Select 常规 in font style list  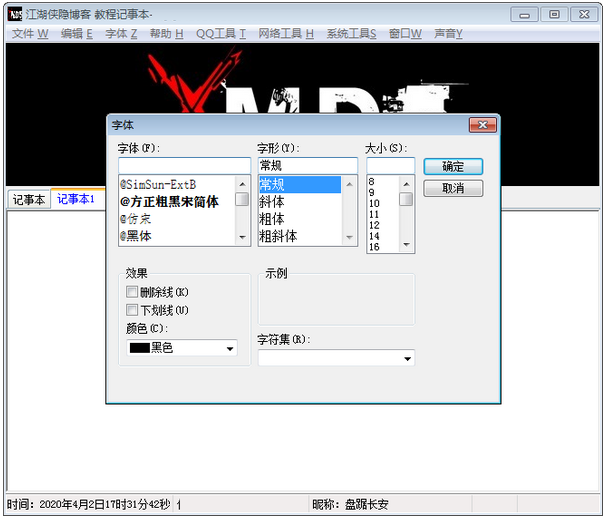(x=300, y=184)
